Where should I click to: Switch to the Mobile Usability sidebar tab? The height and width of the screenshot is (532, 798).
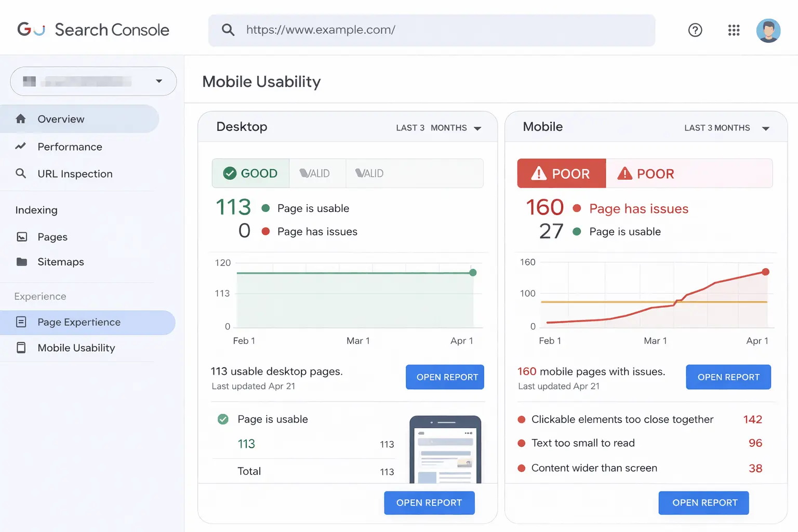(76, 348)
